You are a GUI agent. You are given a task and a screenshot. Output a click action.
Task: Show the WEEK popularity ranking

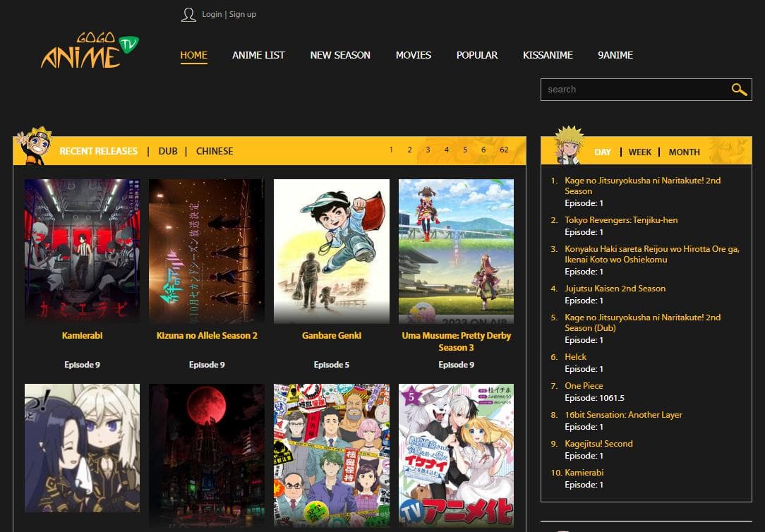point(639,152)
